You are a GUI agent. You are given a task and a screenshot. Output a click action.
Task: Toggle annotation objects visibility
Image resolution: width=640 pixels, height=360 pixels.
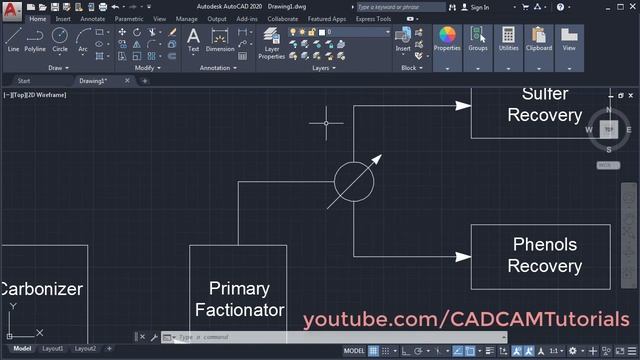click(x=516, y=351)
